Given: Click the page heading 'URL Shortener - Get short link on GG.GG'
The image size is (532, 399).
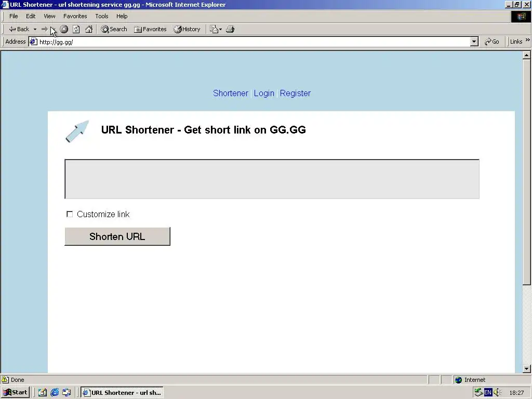Looking at the screenshot, I should [x=204, y=130].
